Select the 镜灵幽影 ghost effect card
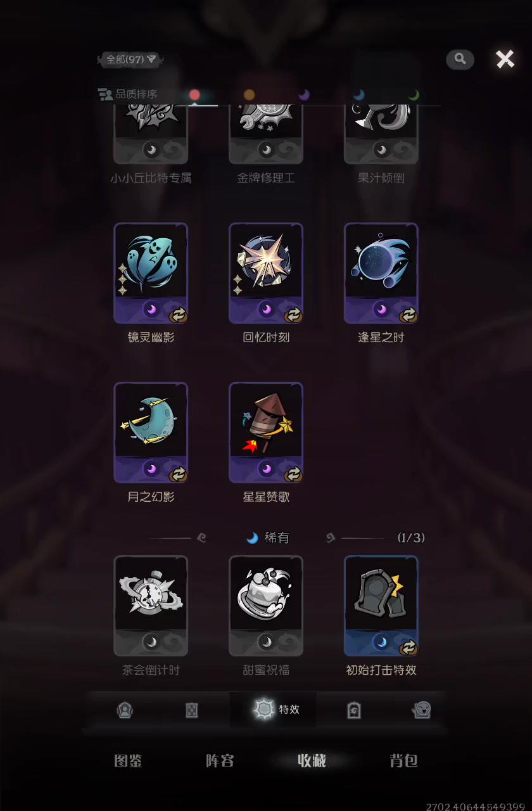 tap(151, 273)
